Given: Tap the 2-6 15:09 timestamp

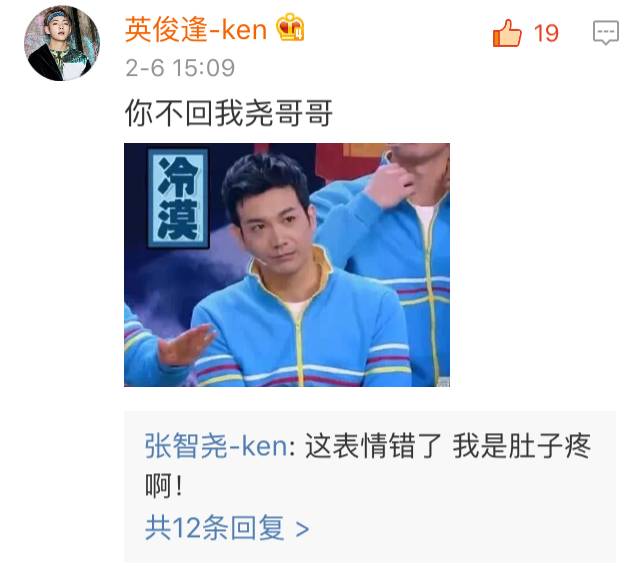Looking at the screenshot, I should click(180, 68).
